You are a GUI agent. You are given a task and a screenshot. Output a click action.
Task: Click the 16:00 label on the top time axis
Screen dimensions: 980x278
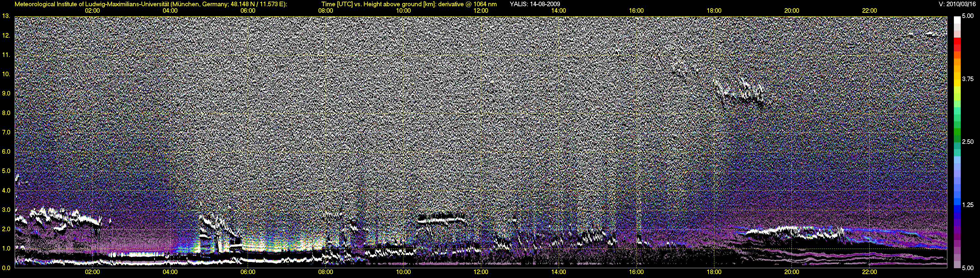(x=636, y=11)
